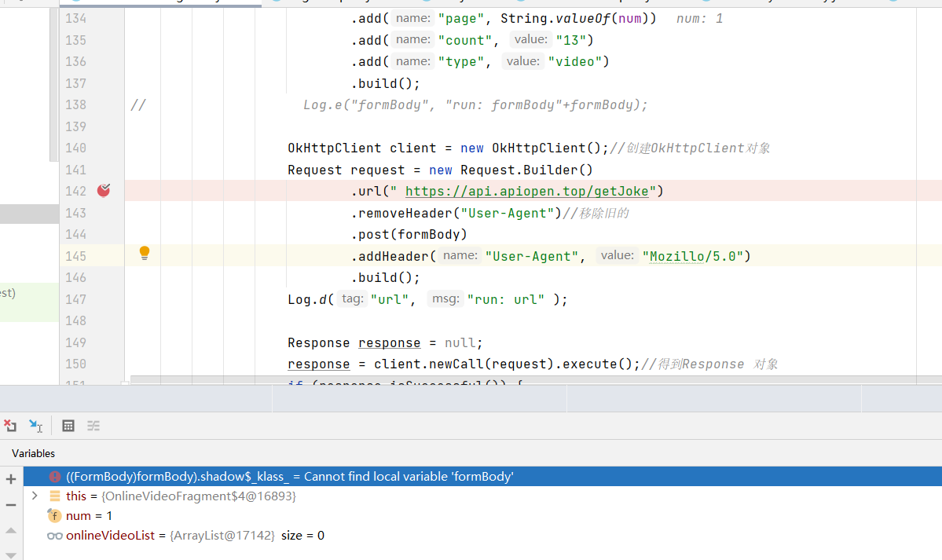Select the onlineVideoList ArrayList row
This screenshot has width=942, height=560.
click(x=482, y=536)
